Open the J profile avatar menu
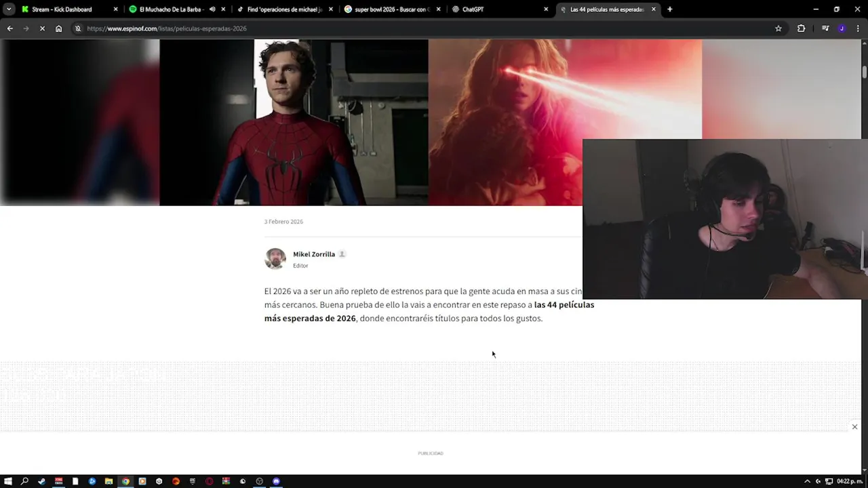 (842, 28)
